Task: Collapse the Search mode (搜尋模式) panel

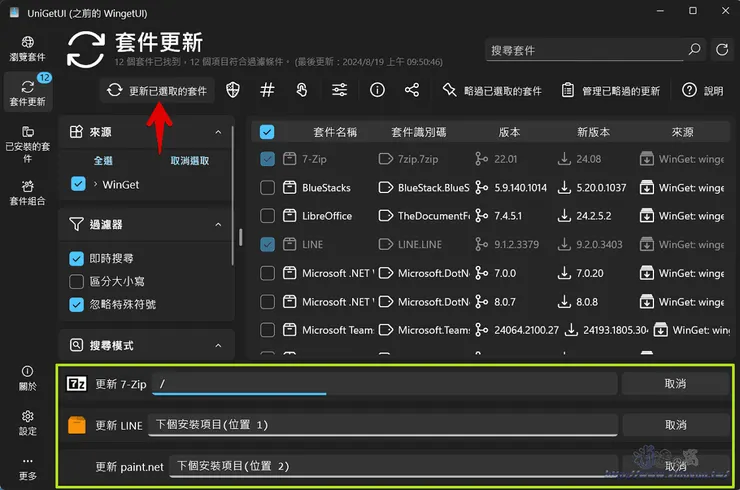Action: point(218,346)
